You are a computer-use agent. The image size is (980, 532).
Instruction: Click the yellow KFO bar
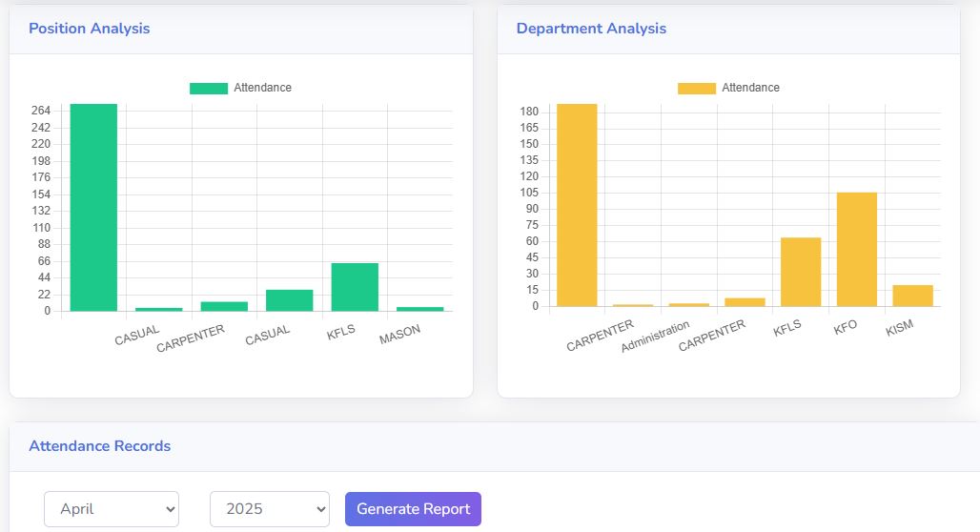[856, 249]
